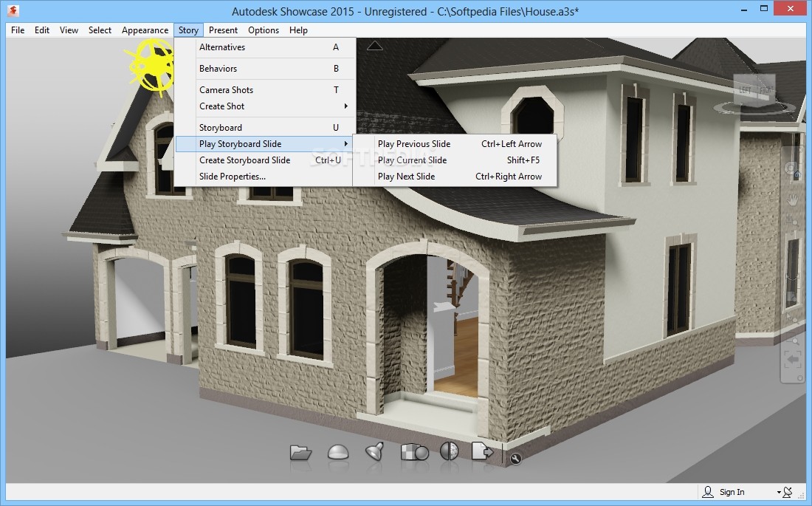Choose Play Previous Slide
The height and width of the screenshot is (506, 812).
click(x=454, y=143)
